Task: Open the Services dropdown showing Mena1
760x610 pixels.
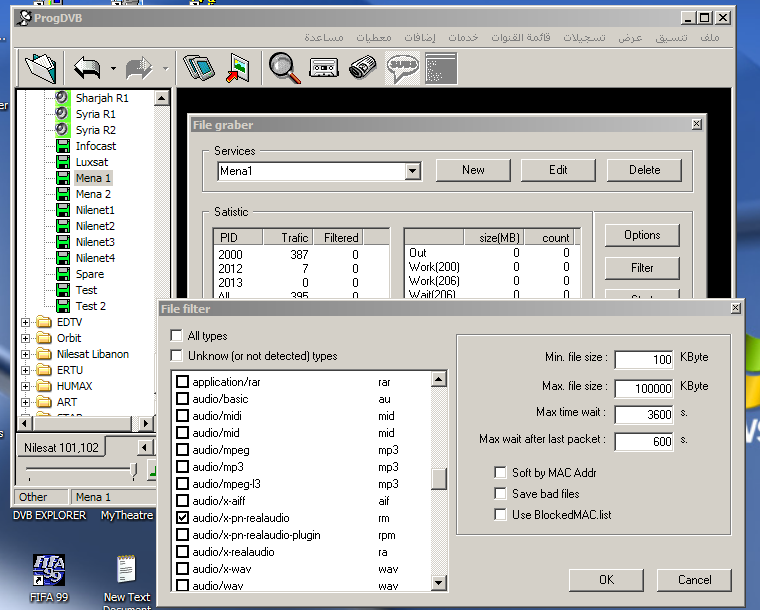Action: [413, 171]
